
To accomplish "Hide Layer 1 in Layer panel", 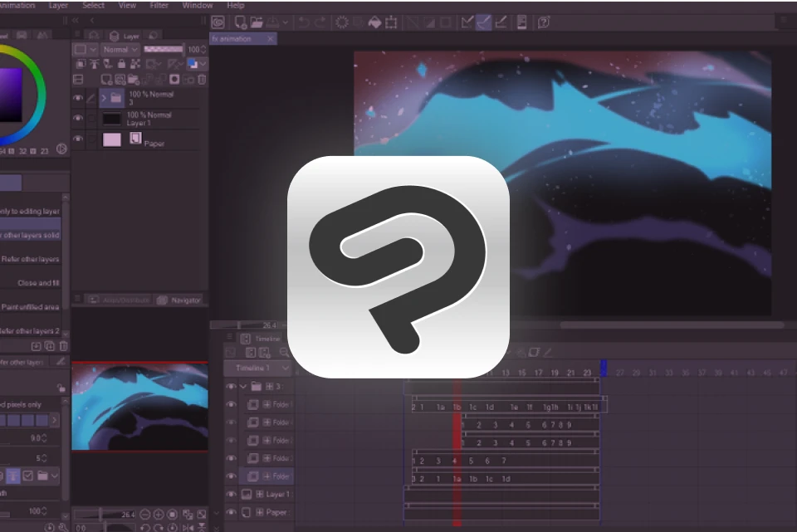I will pyautogui.click(x=78, y=118).
